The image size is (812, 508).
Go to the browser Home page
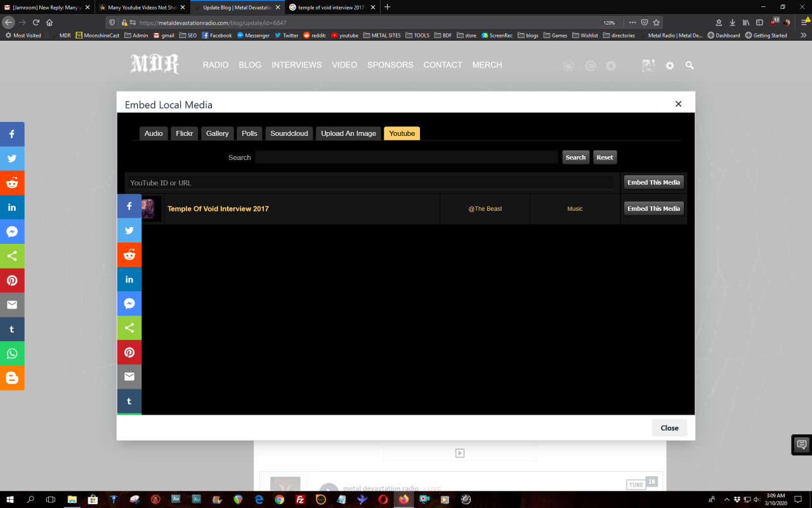coord(49,22)
